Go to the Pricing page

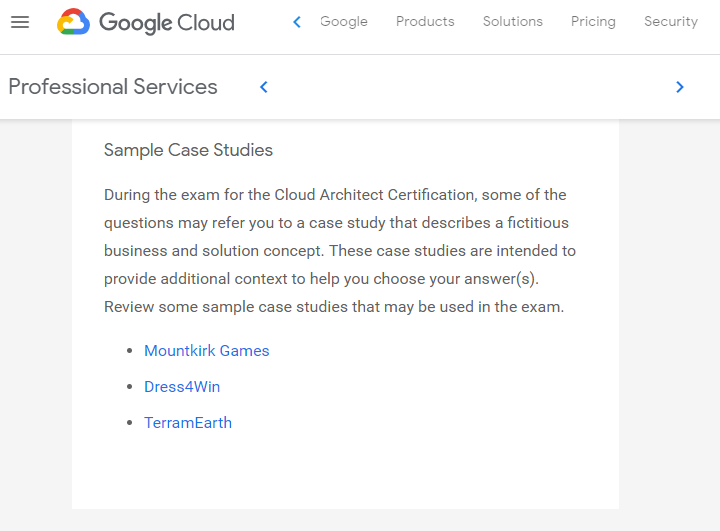click(x=593, y=22)
